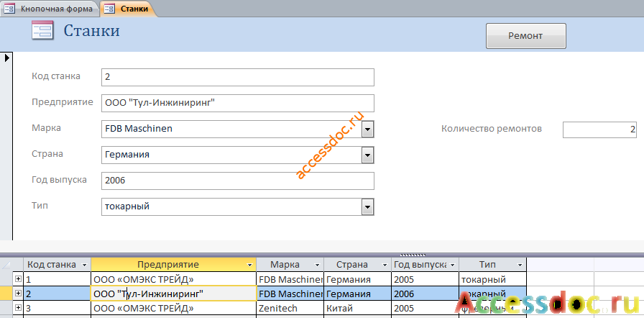Click ООО «ОМЭКС ТРЕЙД» cell in row 1
This screenshot has width=644, height=318.
click(173, 280)
